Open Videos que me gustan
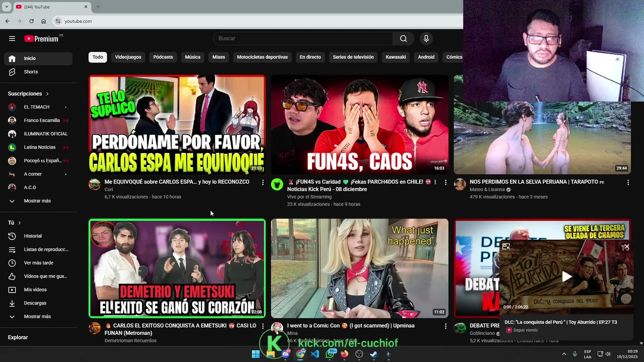 tap(38, 276)
